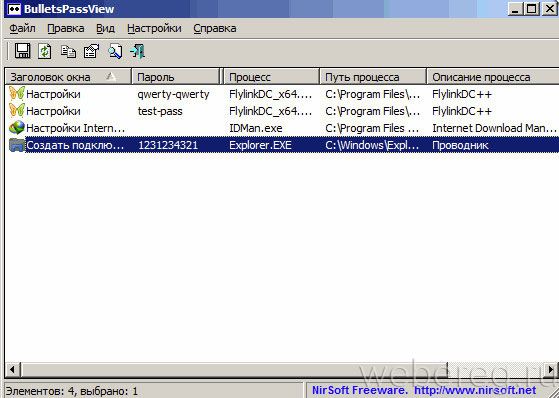Click the Exit door toolbar icon

(138, 51)
